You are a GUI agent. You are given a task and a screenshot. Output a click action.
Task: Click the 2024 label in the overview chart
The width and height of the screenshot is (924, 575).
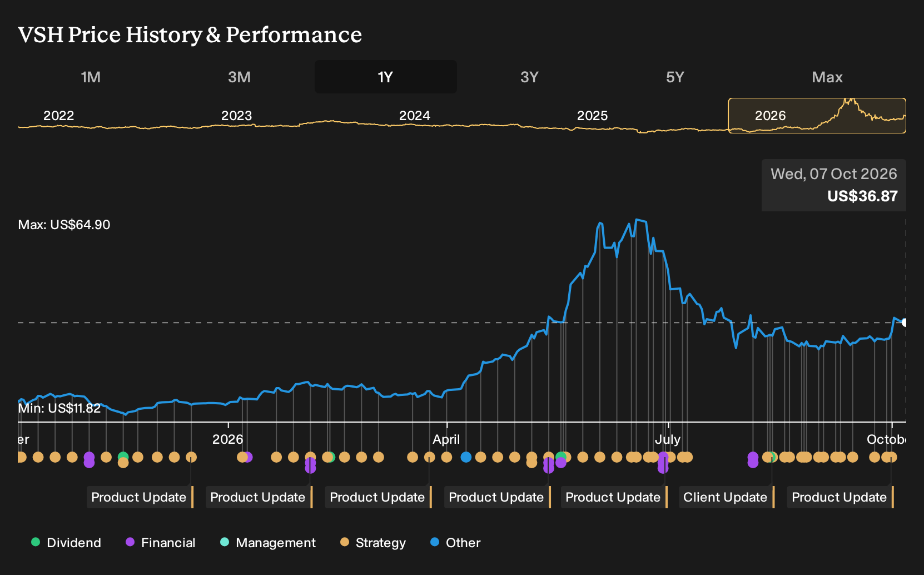[415, 116]
